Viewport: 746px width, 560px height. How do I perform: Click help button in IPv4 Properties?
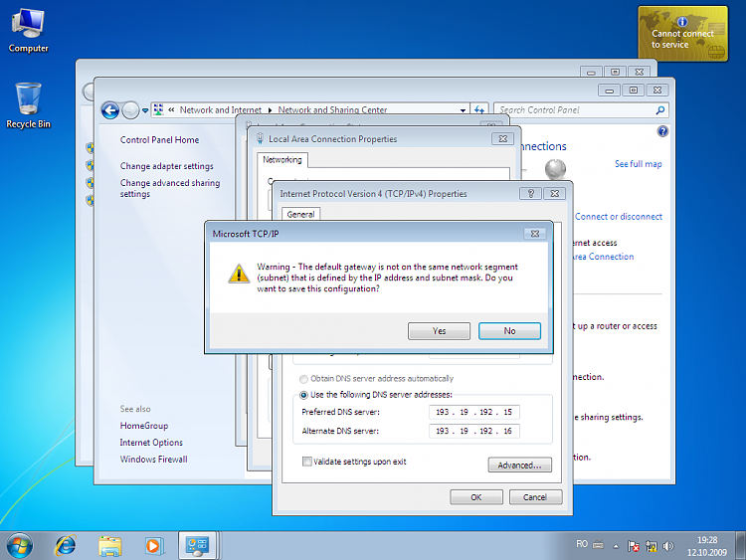(530, 194)
